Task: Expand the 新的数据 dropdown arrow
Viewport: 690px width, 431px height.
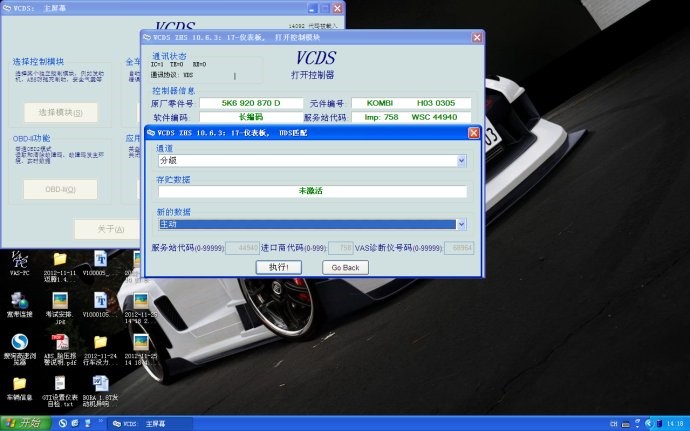Action: click(461, 225)
